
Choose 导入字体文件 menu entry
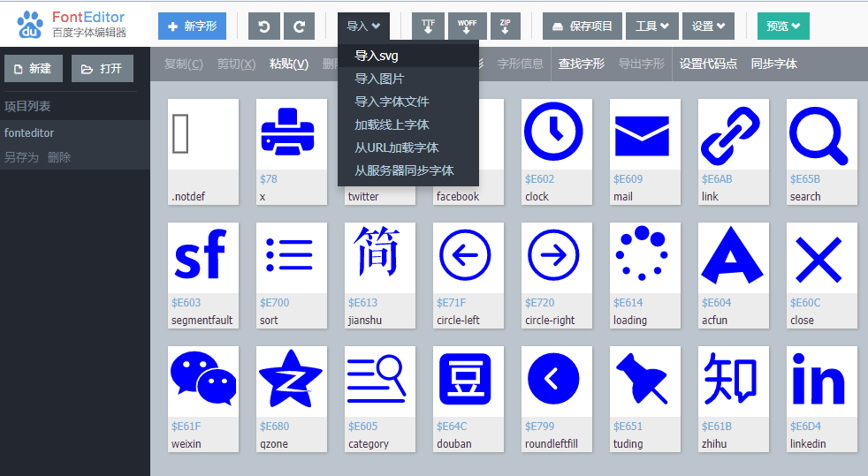click(x=408, y=102)
